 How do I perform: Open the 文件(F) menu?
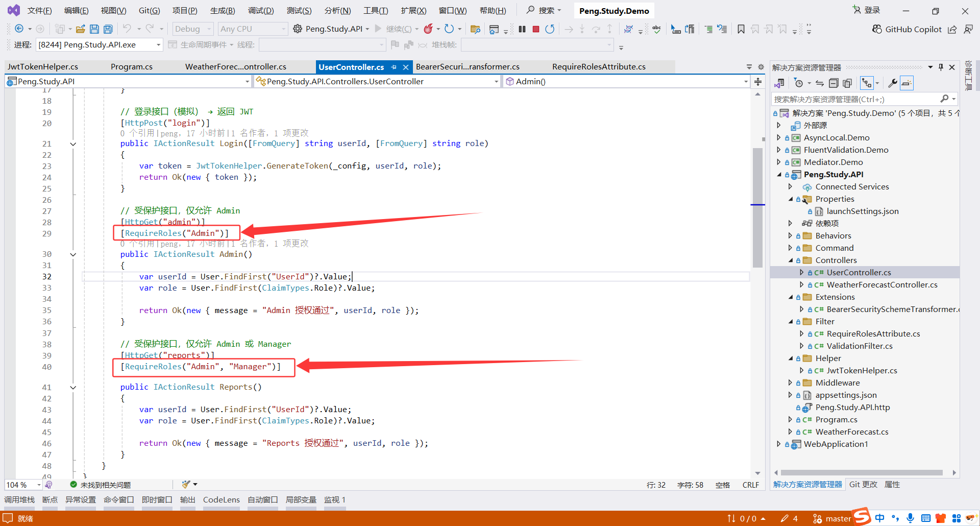(x=39, y=11)
